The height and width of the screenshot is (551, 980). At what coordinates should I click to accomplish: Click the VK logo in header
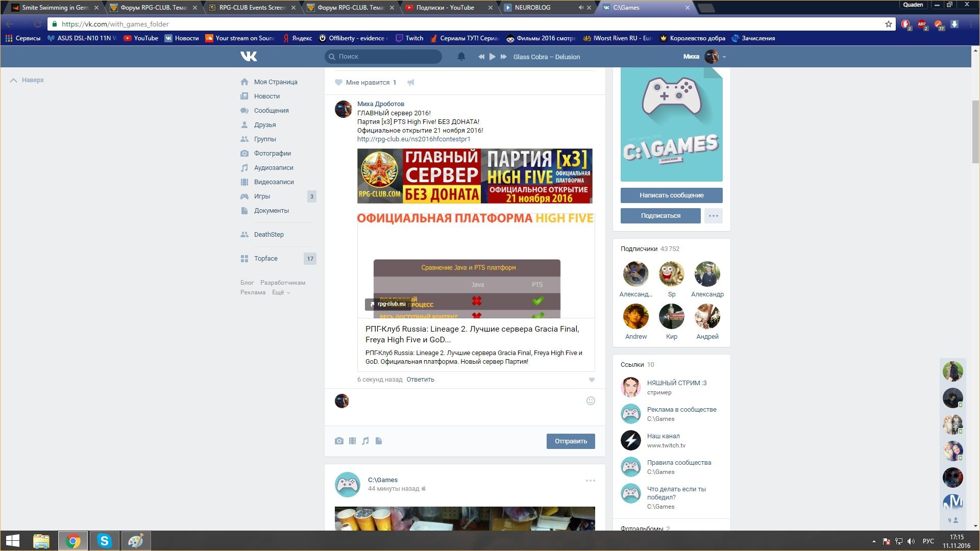[249, 56]
